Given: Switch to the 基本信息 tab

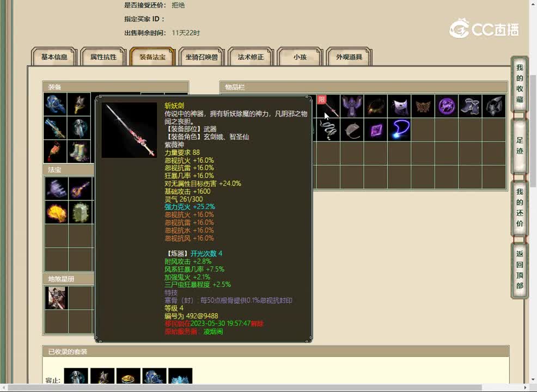Looking at the screenshot, I should [x=53, y=56].
